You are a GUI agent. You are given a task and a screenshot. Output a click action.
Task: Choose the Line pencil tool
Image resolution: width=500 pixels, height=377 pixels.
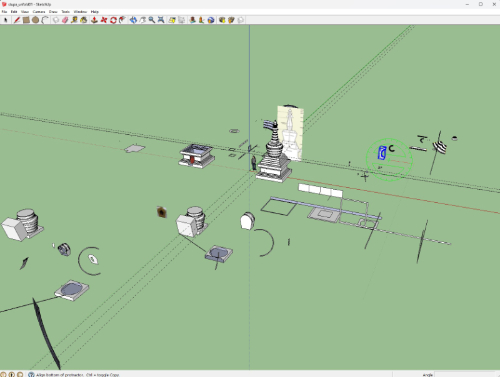(17, 20)
